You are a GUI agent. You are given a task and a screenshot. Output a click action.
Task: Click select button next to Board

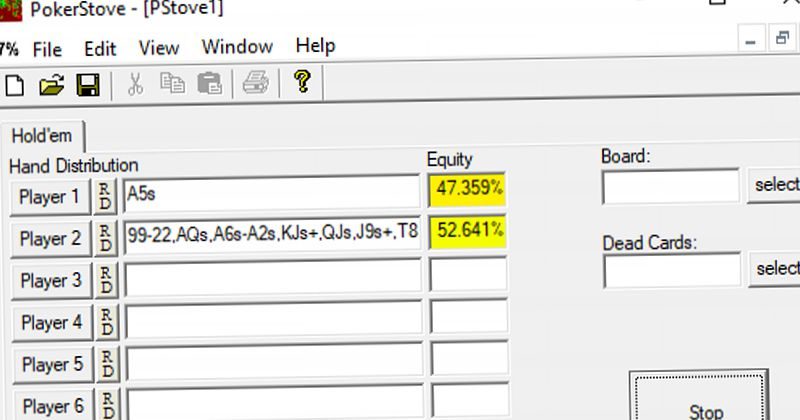774,185
